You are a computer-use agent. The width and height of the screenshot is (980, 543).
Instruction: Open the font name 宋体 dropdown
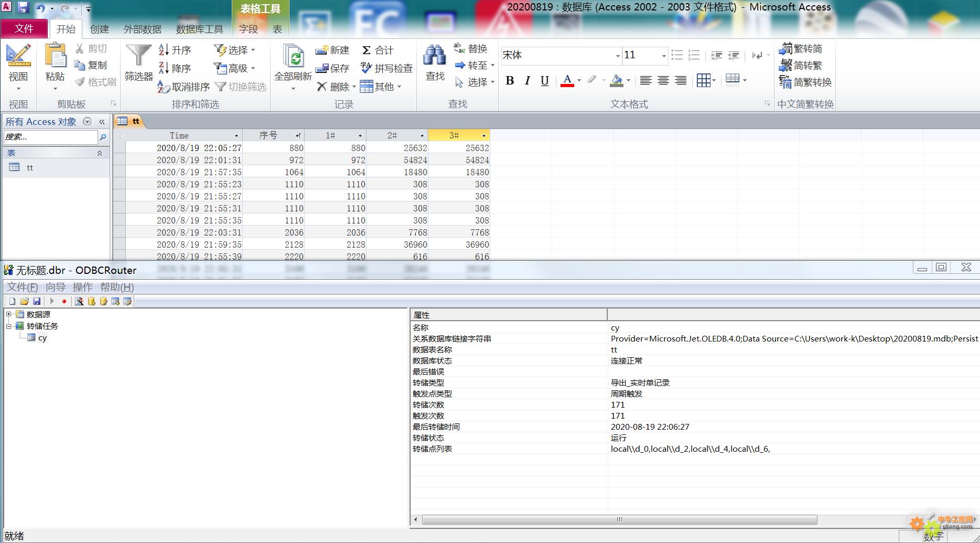click(x=618, y=56)
